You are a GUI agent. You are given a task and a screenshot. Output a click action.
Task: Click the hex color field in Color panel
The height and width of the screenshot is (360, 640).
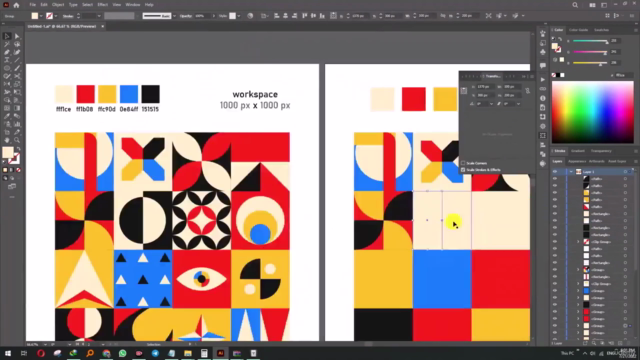click(x=624, y=75)
